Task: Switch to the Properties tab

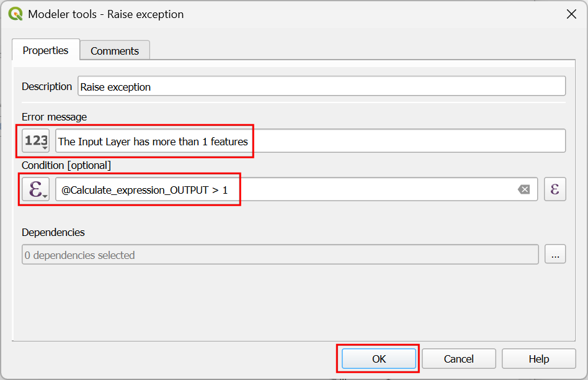Action: 45,50
